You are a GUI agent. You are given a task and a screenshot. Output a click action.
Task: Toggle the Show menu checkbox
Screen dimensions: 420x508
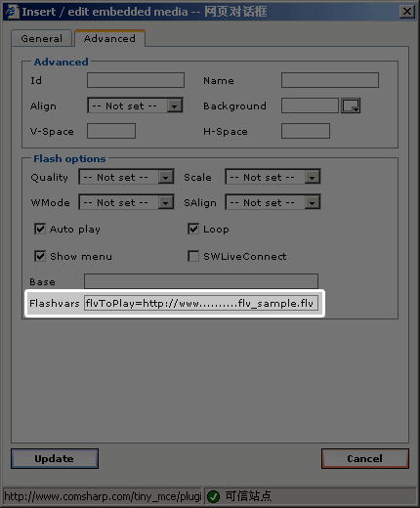(40, 256)
